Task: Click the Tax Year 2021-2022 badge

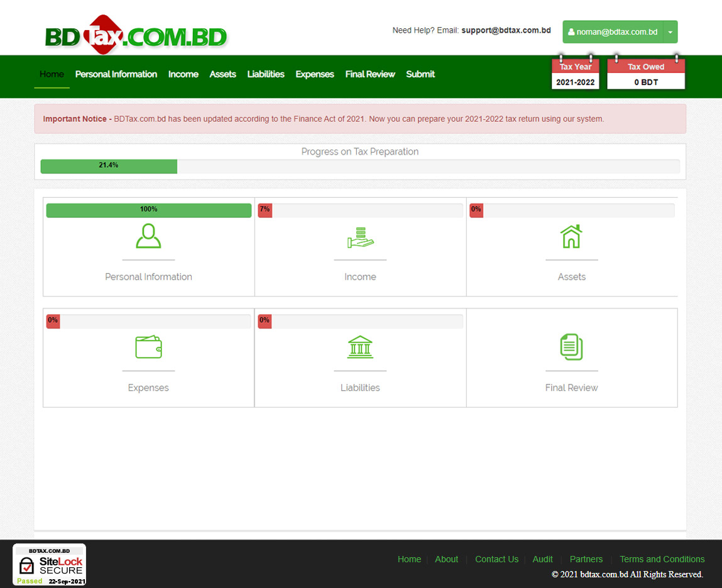Action: [576, 74]
